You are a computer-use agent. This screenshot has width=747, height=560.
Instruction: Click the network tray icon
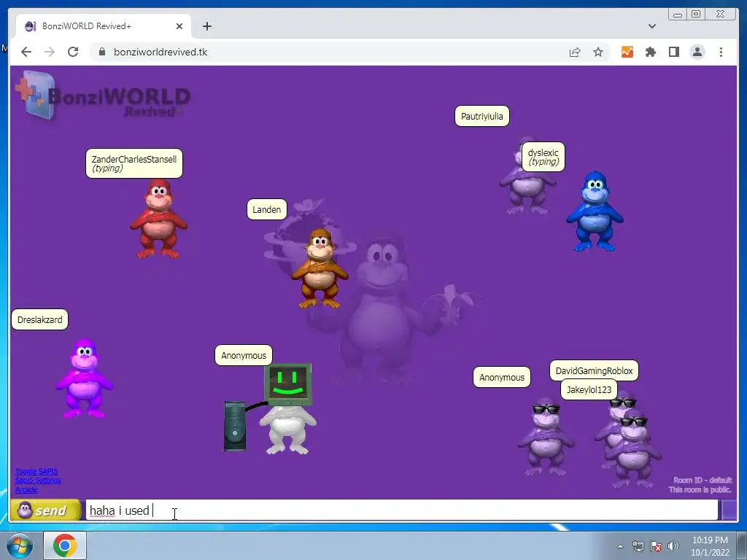pos(638,546)
